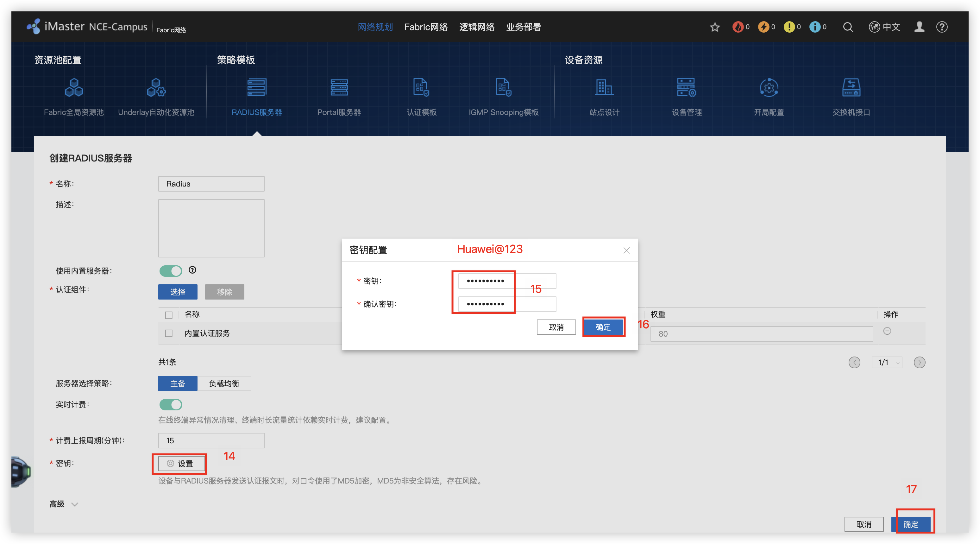Image resolution: width=980 pixels, height=544 pixels.
Task: Check the 内置认证服务 checkbox
Action: coord(168,333)
